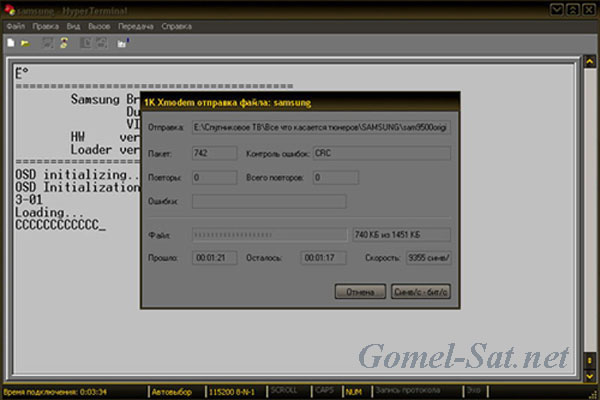Viewport: 600px width, 400px height.
Task: Click the HyperTerminal title bar app icon
Action: 9,10
